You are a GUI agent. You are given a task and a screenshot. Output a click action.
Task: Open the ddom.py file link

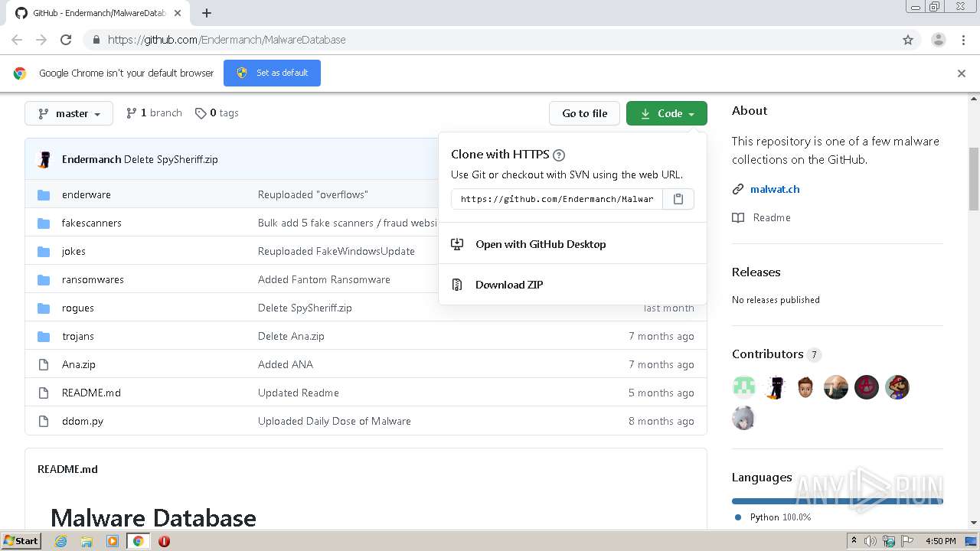[83, 422]
